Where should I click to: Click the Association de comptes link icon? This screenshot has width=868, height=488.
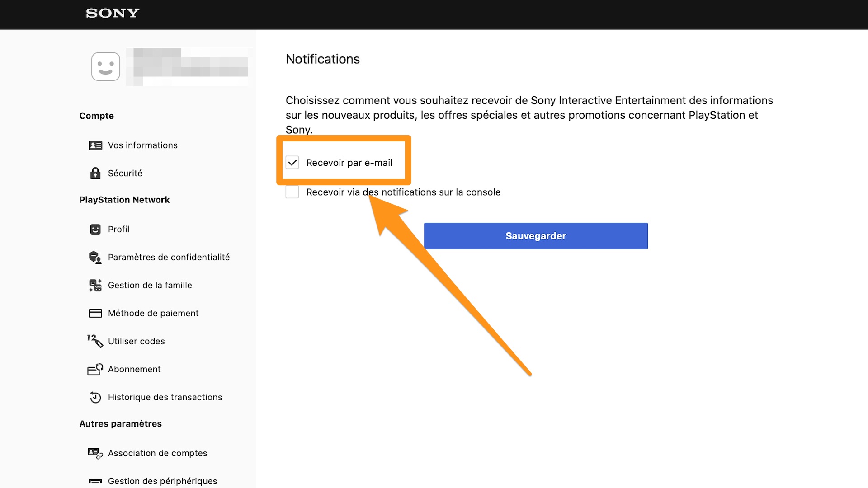tap(95, 453)
